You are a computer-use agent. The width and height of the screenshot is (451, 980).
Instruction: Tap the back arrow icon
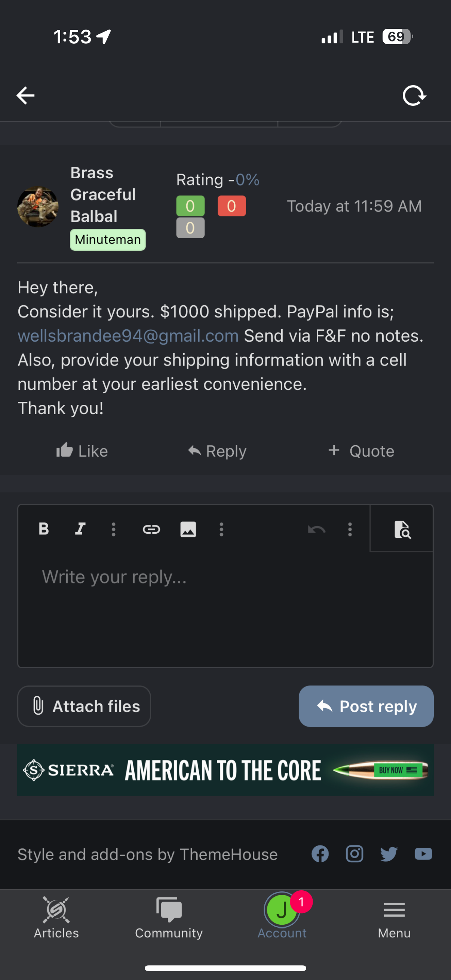[x=25, y=95]
